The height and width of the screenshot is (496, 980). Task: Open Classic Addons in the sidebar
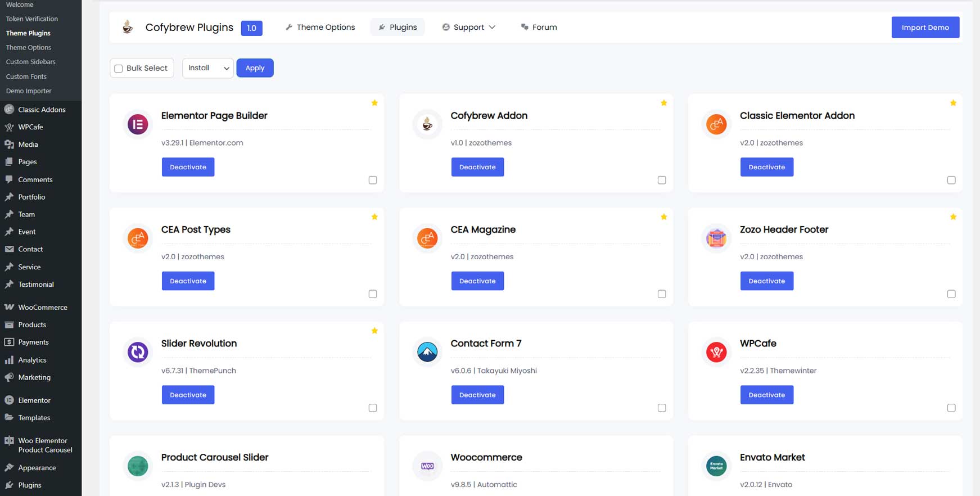coord(40,110)
